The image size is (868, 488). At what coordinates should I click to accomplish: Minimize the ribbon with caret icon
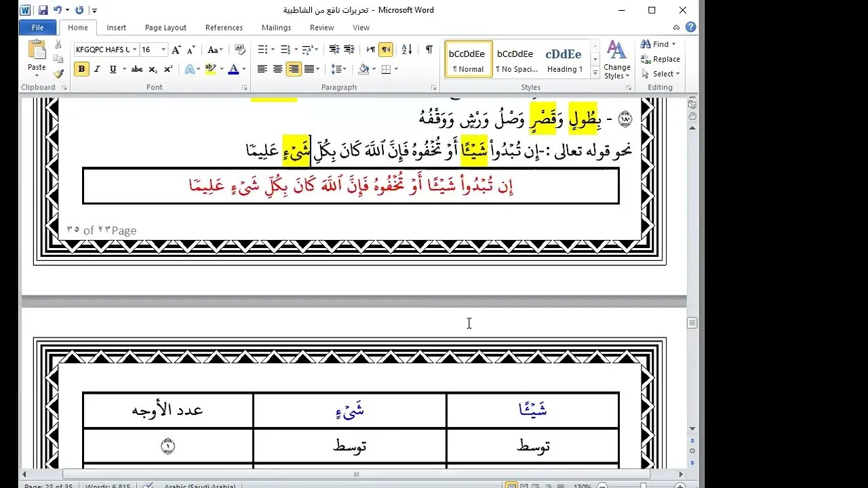pos(676,28)
